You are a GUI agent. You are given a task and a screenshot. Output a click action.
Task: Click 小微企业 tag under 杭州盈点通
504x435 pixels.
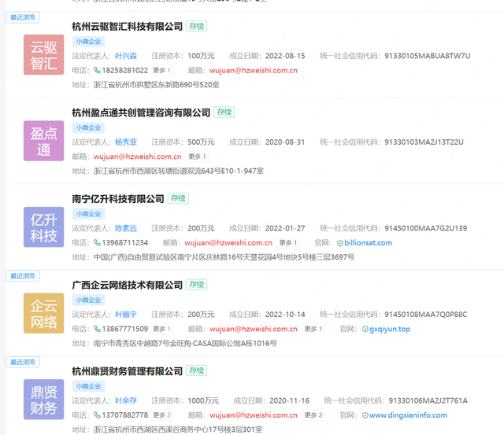[88, 127]
